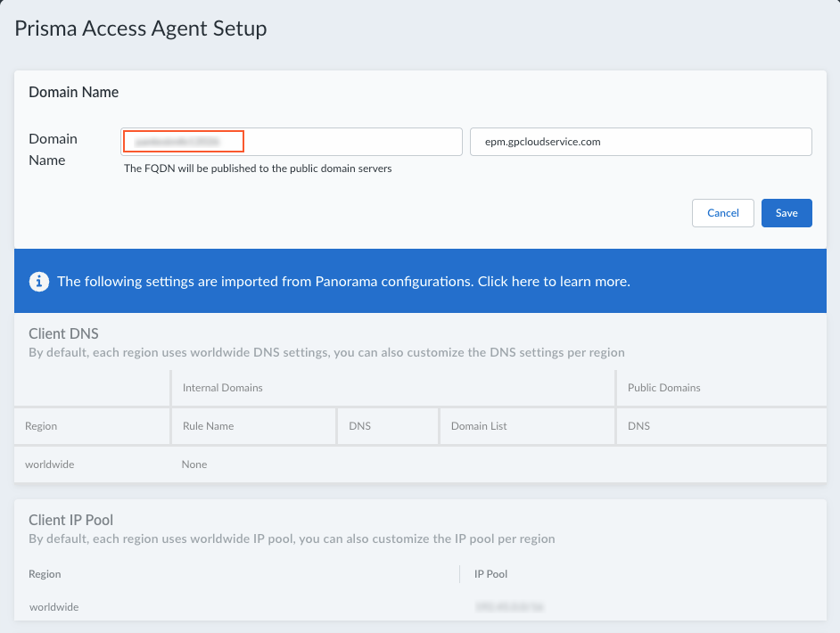Click the Rule Name column header
840x633 pixels.
tap(208, 426)
